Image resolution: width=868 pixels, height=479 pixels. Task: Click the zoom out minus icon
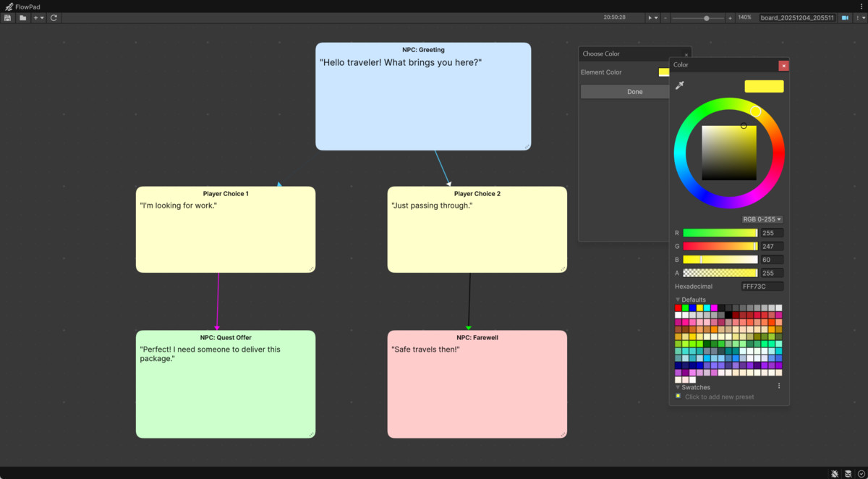tap(665, 17)
